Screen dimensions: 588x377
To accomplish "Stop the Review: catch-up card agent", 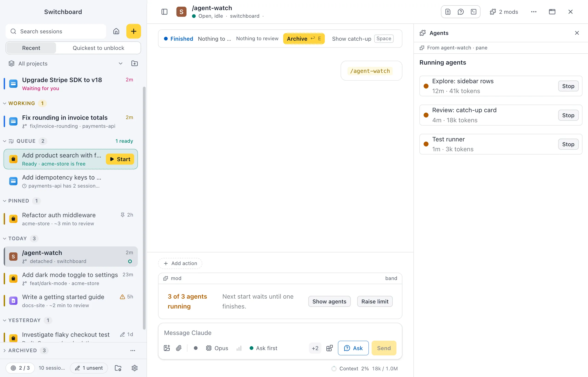I will [x=568, y=115].
